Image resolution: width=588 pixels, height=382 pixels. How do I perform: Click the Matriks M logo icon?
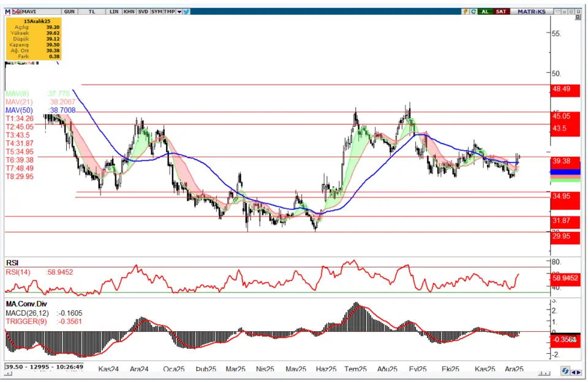[7, 12]
